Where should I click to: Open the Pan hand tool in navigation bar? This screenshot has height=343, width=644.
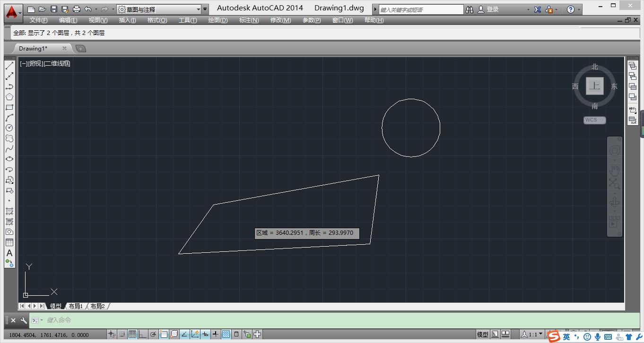click(615, 170)
